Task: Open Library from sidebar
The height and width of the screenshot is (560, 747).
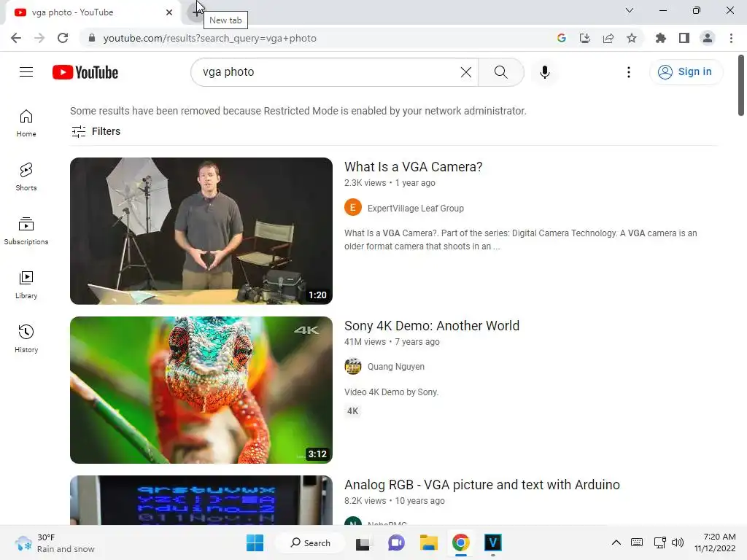Action: (x=26, y=285)
